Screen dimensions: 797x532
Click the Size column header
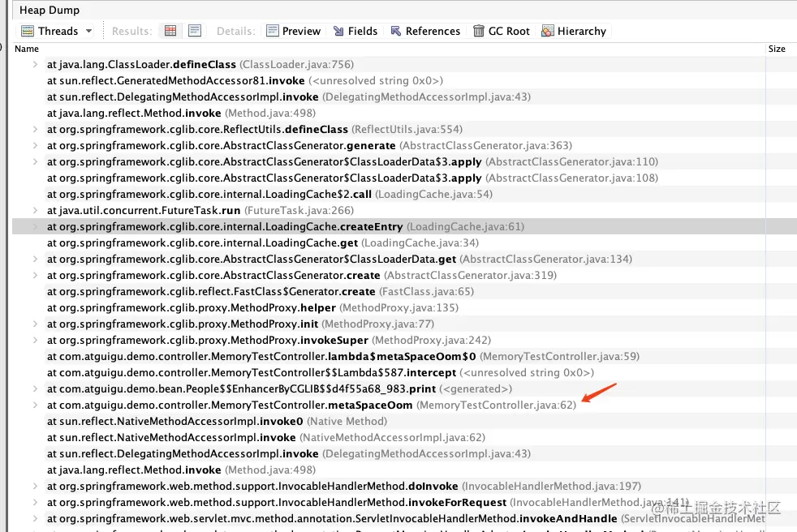point(777,49)
